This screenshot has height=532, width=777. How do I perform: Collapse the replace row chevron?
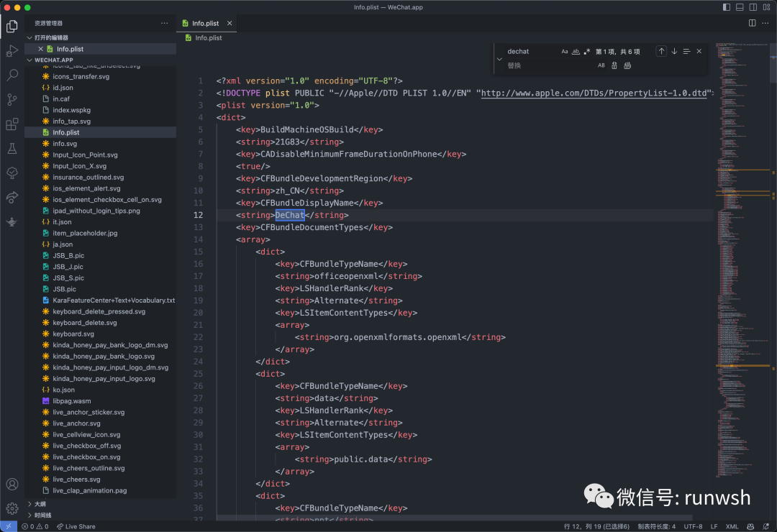click(499, 58)
